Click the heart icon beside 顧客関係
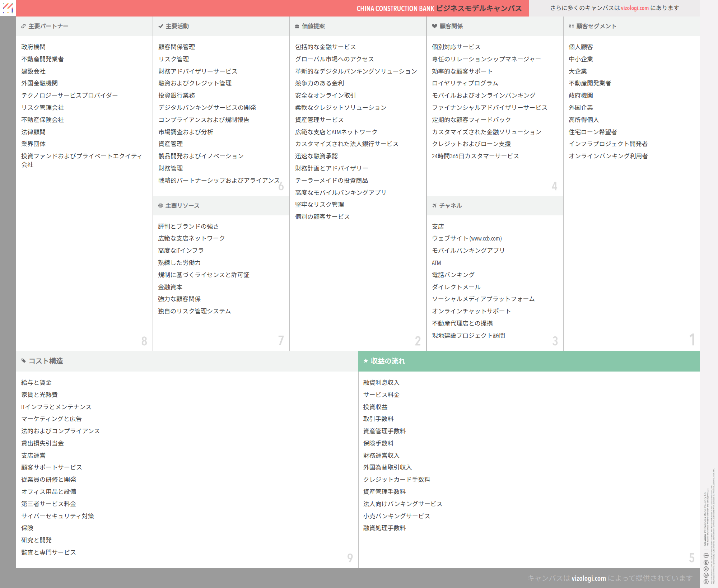Viewport: 718px width, 588px height. click(x=434, y=26)
